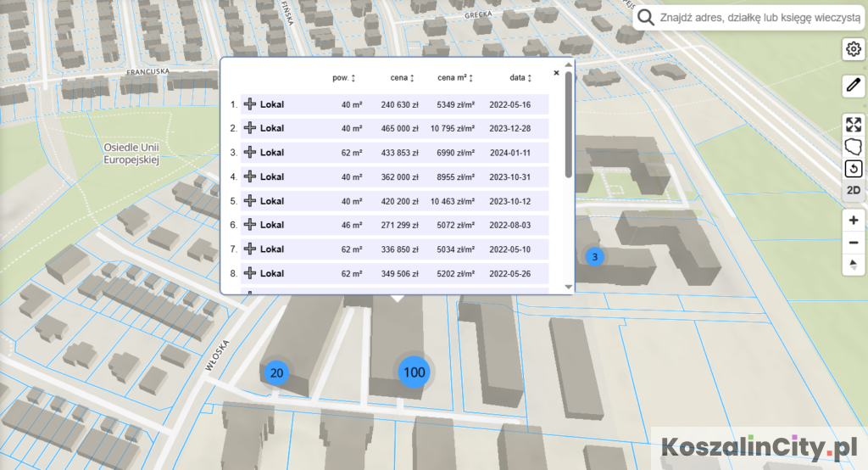
Task: Sort listings by cena column
Action: tap(402, 78)
